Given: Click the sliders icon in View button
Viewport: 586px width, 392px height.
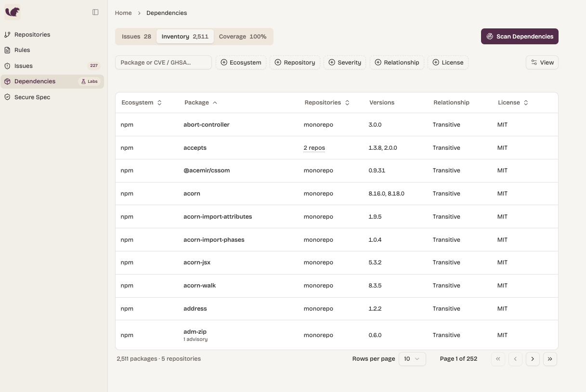Looking at the screenshot, I should click(534, 63).
